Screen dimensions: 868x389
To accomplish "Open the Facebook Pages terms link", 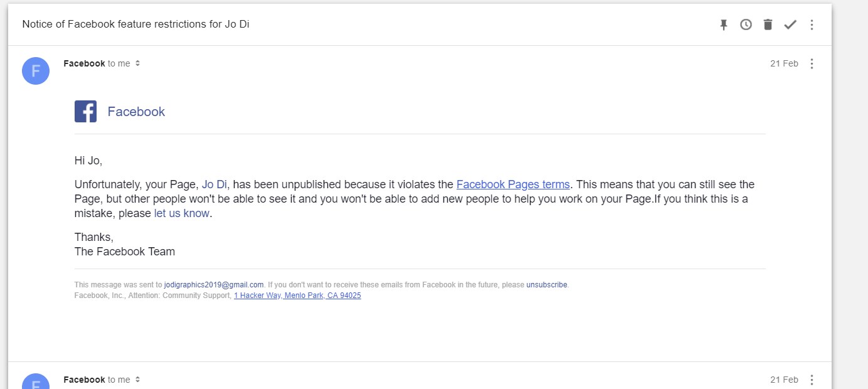I will coord(513,184).
